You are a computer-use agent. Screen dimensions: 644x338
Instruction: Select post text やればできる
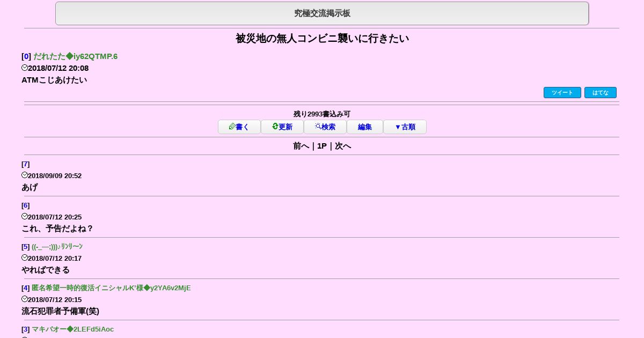tap(46, 270)
